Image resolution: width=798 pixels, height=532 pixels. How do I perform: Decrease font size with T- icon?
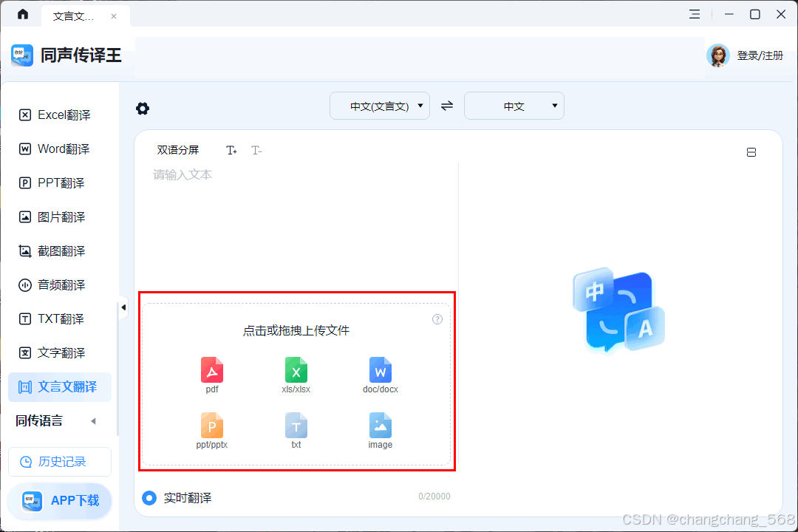point(256,150)
